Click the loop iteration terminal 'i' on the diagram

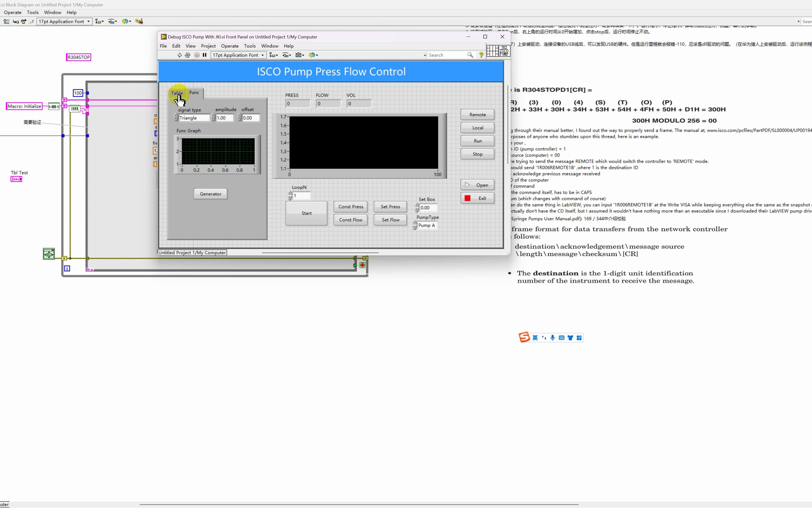[x=67, y=268]
